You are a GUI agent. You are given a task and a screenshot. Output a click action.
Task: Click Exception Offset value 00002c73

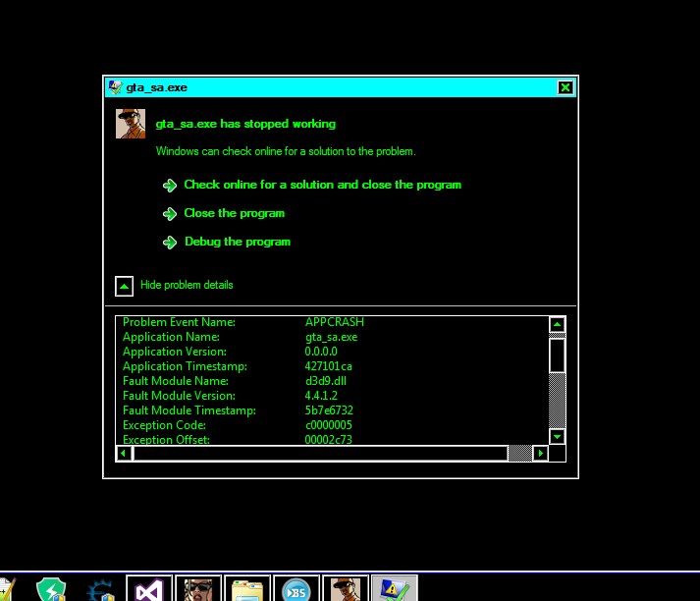(x=329, y=439)
